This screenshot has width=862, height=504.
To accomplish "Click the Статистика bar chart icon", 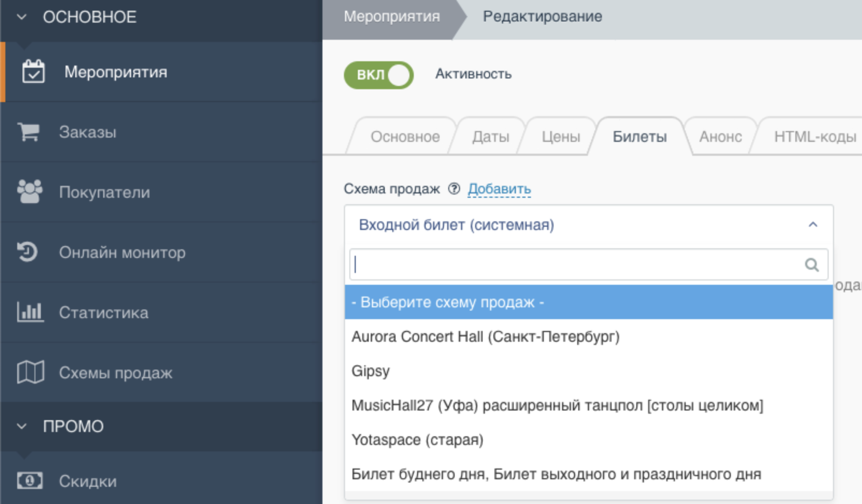I will point(30,312).
